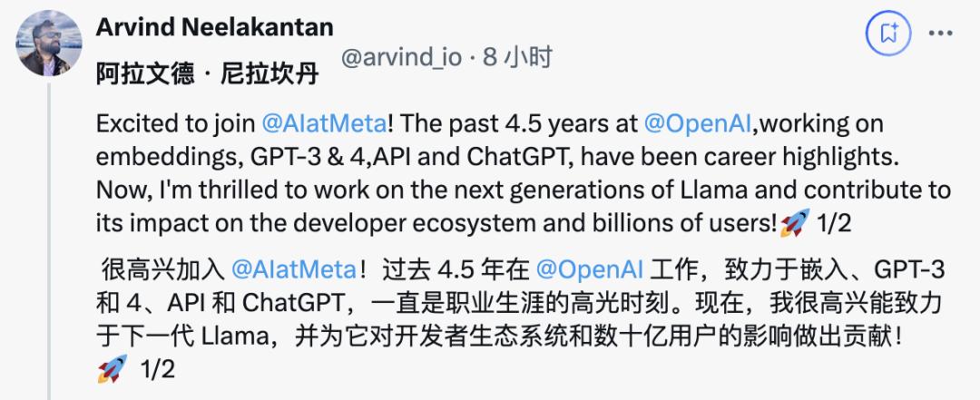Image resolution: width=980 pixels, height=400 pixels.
Task: Click the rocket emoji in the Chinese translation
Action: click(112, 370)
